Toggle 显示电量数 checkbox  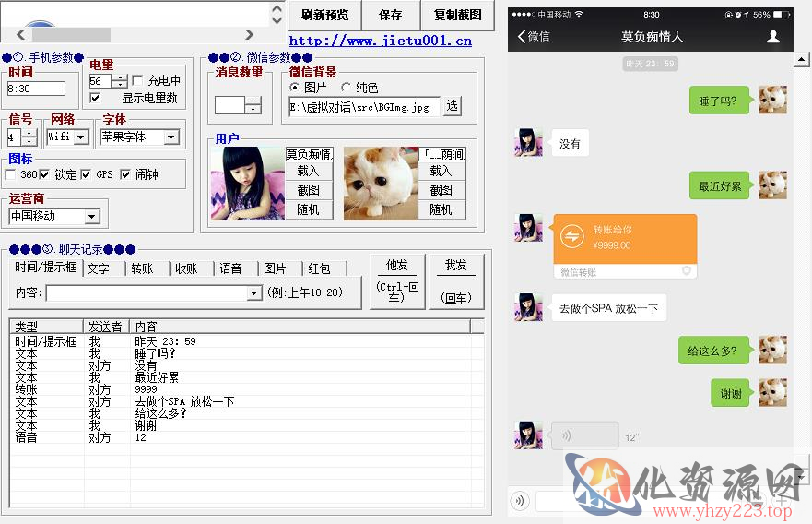coord(95,98)
